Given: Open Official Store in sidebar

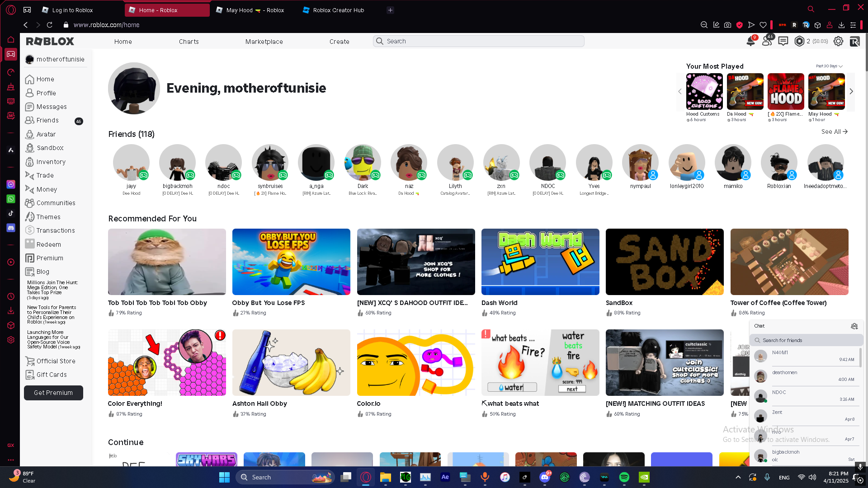Looking at the screenshot, I should point(56,361).
